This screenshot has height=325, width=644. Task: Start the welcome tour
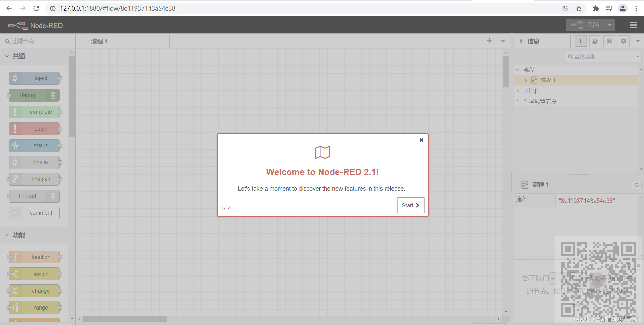410,205
